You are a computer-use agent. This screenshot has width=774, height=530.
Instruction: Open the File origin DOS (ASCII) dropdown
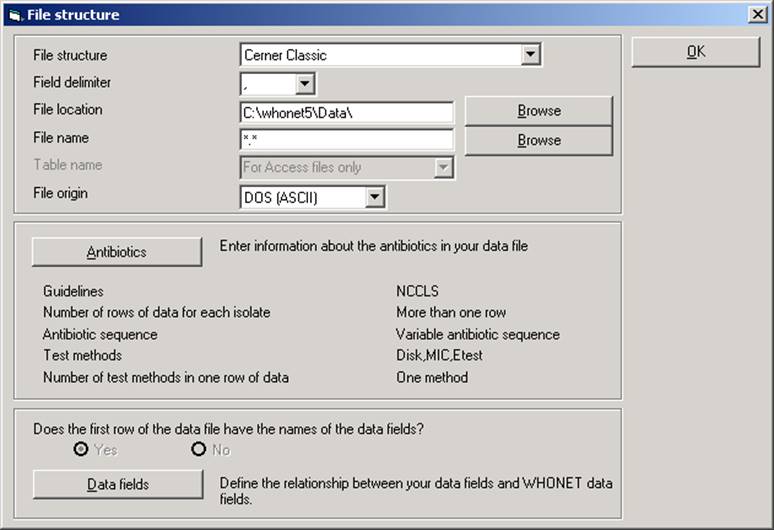[x=375, y=198]
